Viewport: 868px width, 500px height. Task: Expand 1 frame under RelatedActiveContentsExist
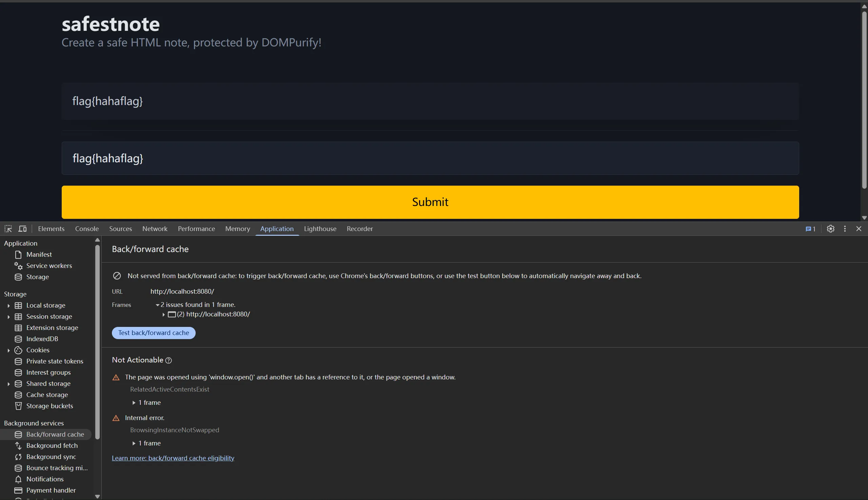[134, 402]
